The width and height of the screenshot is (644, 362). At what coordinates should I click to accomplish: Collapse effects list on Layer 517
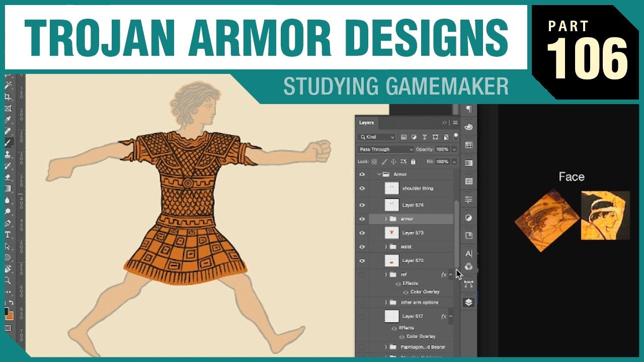[451, 316]
